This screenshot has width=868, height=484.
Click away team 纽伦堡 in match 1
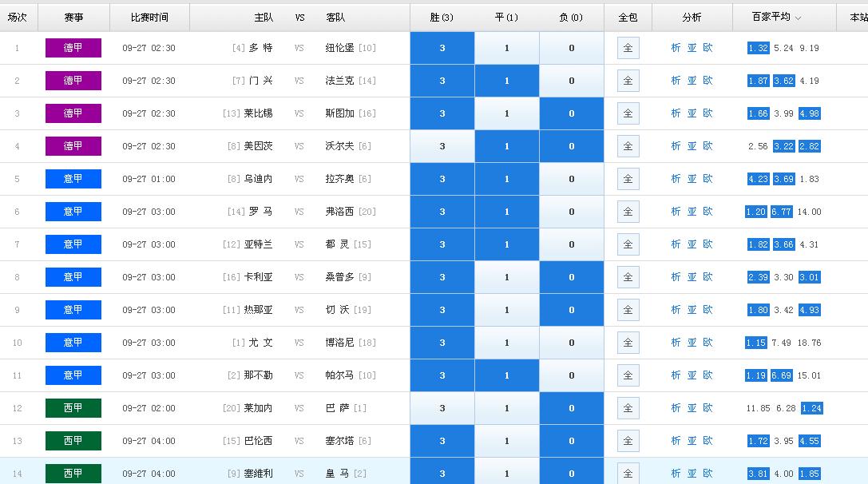pos(339,48)
